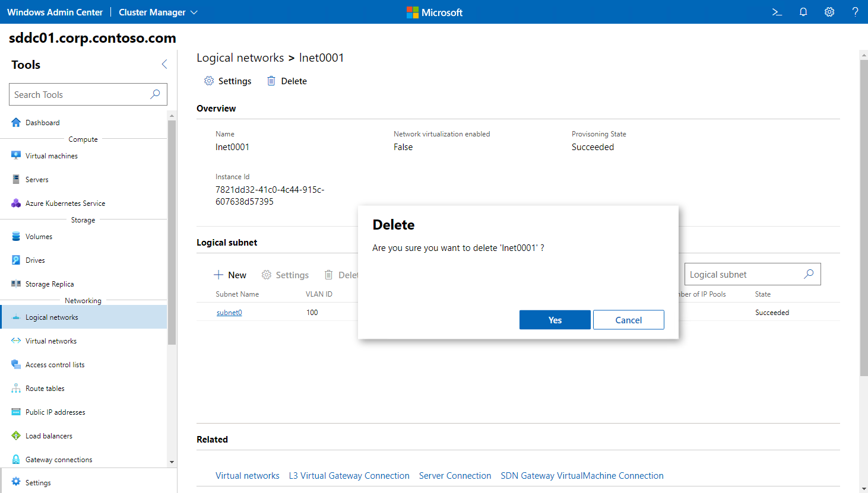Click Microsoft logo in header

click(435, 12)
